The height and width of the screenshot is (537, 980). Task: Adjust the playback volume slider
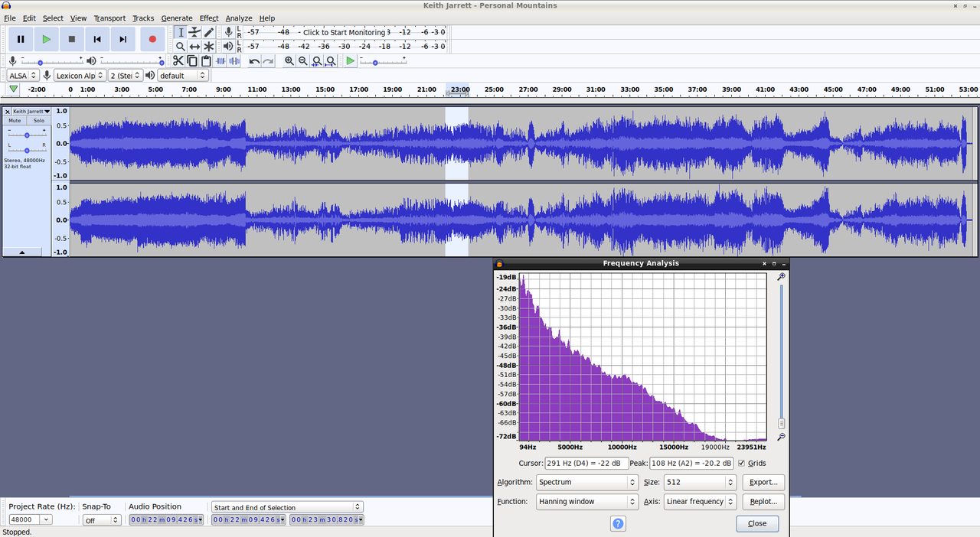131,61
